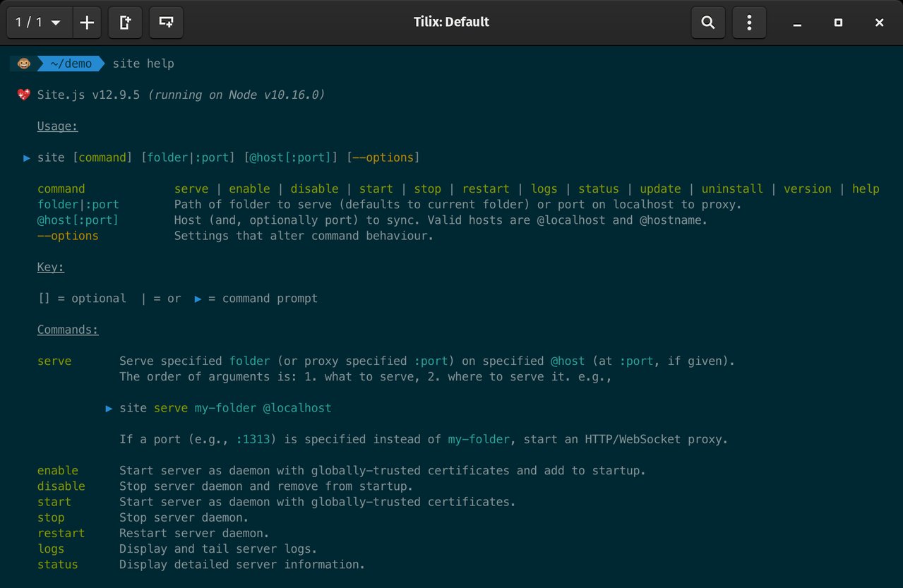Image resolution: width=903 pixels, height=588 pixels.
Task: Click '[] = optional' in the key
Action: coord(82,299)
